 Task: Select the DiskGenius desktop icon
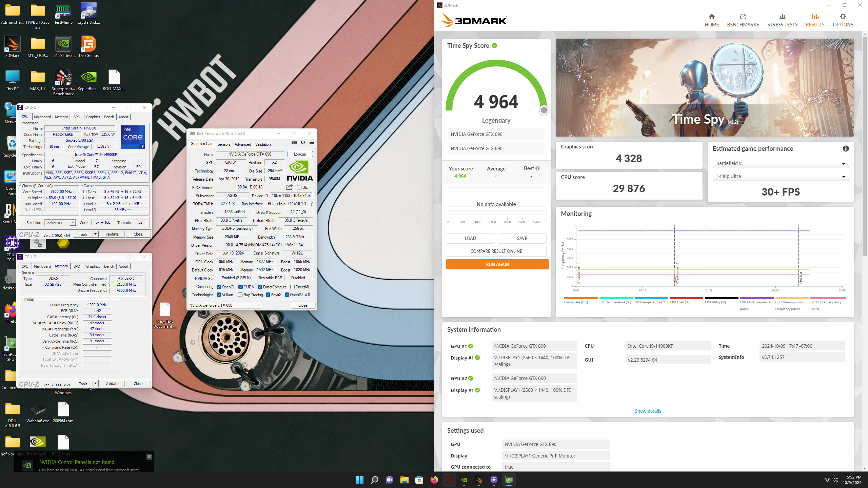[x=88, y=47]
